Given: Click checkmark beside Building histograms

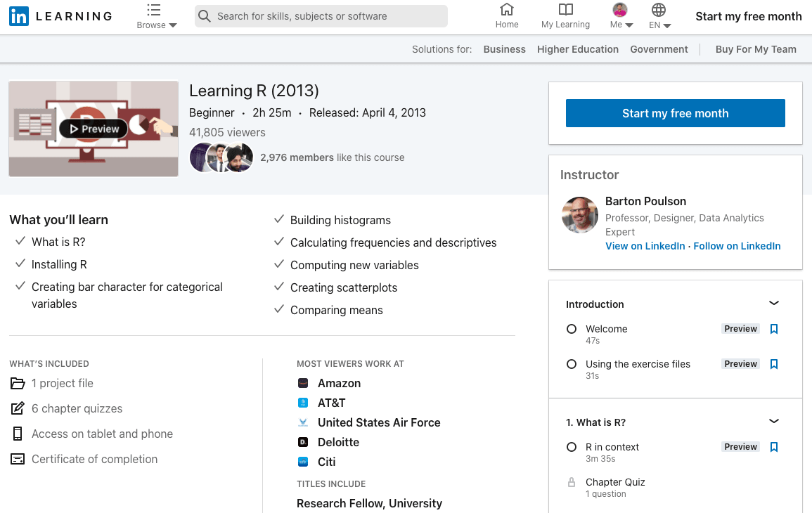Looking at the screenshot, I should click(279, 219).
